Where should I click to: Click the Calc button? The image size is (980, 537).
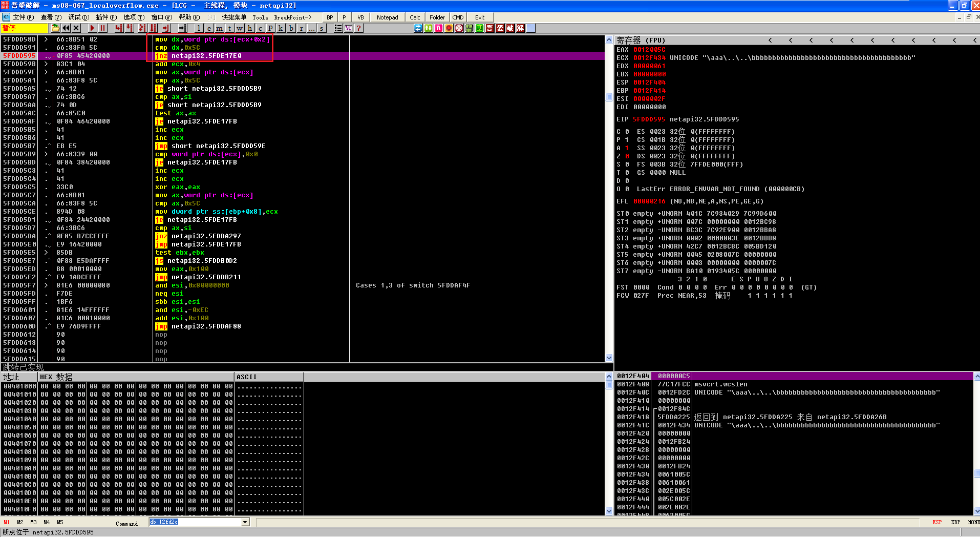point(415,17)
